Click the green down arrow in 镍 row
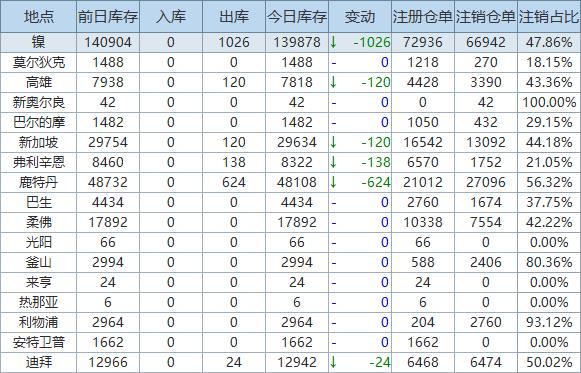Image resolution: width=581 pixels, height=373 pixels. coord(333,42)
